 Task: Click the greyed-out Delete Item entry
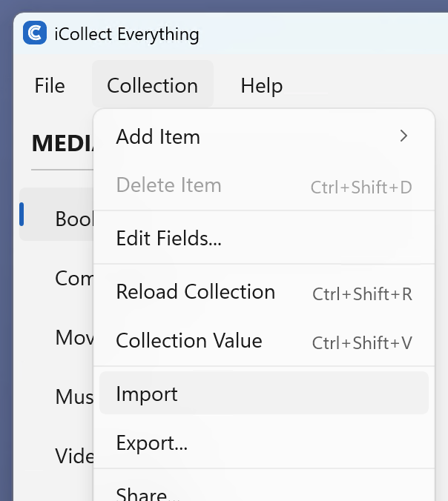(168, 185)
